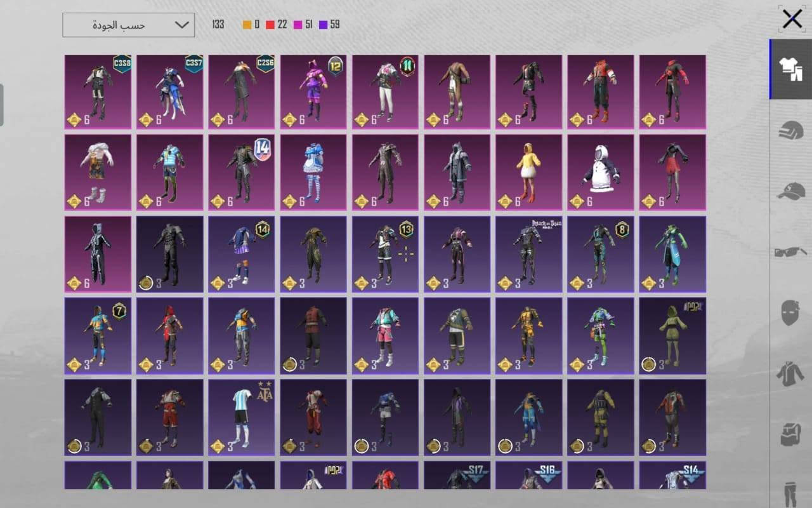
Task: Filter by red quality count 22
Action: click(x=277, y=25)
